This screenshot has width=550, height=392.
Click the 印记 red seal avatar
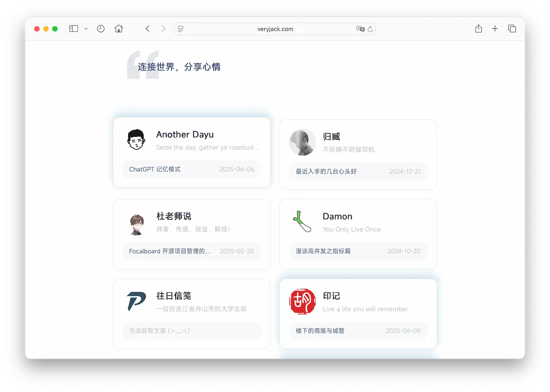click(x=302, y=301)
